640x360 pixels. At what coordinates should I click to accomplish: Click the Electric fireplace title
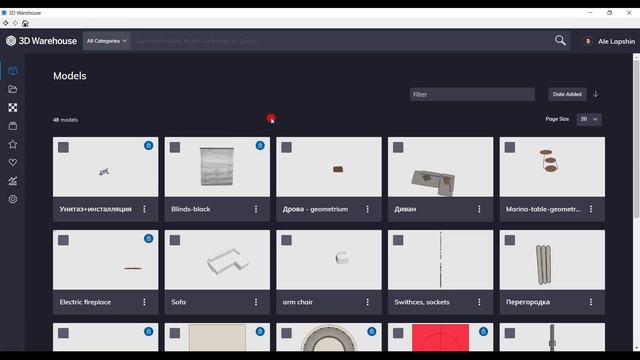[85, 302]
